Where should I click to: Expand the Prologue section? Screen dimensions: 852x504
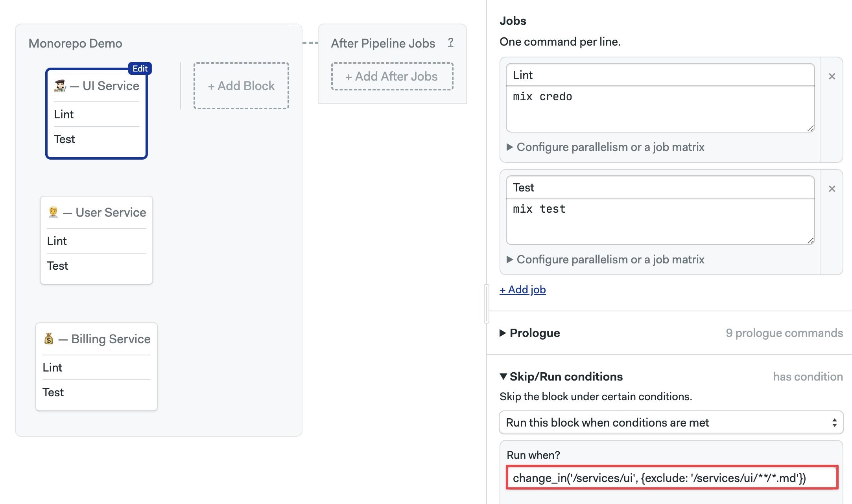tap(529, 333)
